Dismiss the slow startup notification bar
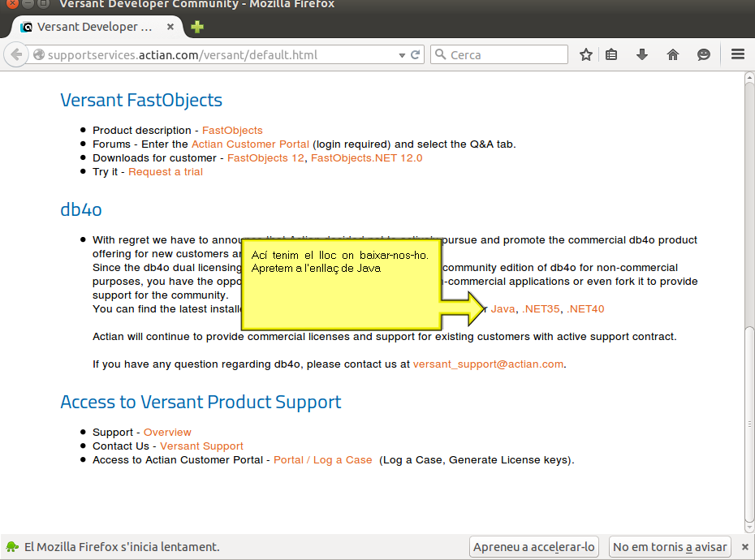 click(x=745, y=546)
